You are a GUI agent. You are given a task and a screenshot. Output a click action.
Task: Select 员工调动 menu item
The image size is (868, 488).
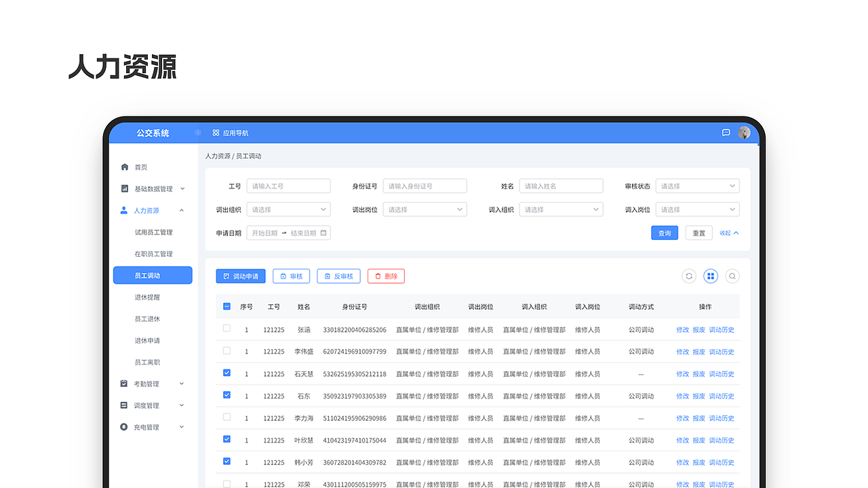click(x=153, y=275)
